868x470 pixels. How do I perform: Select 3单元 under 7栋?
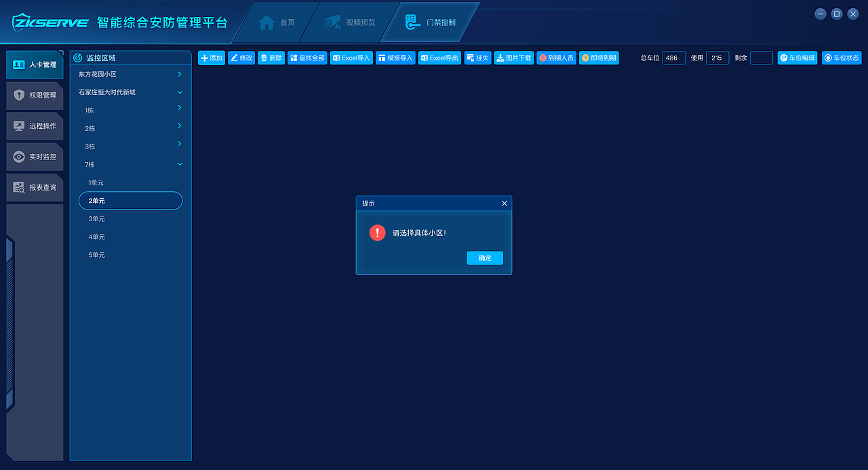click(96, 219)
